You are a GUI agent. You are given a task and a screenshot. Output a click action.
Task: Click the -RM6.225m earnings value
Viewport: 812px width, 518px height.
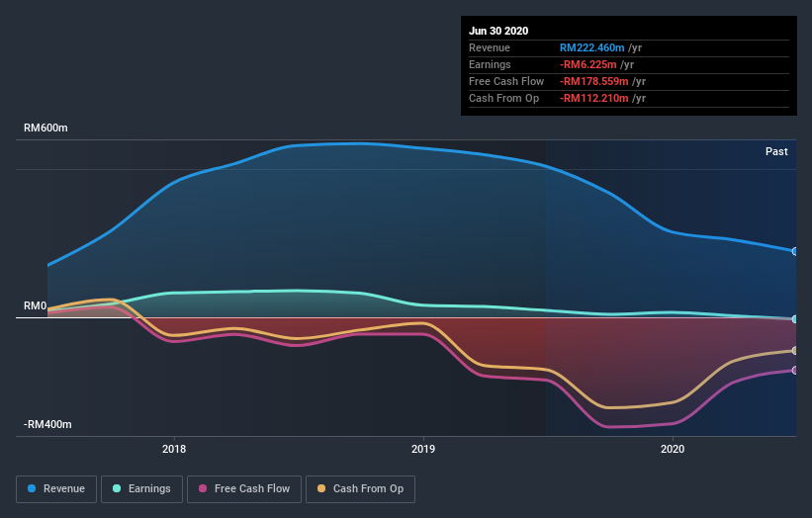pyautogui.click(x=587, y=64)
